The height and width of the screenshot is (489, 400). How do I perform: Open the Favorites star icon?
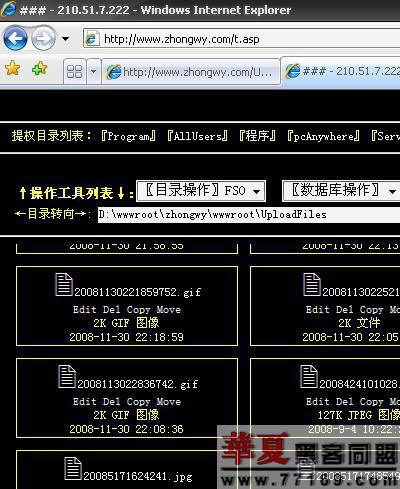(x=12, y=68)
